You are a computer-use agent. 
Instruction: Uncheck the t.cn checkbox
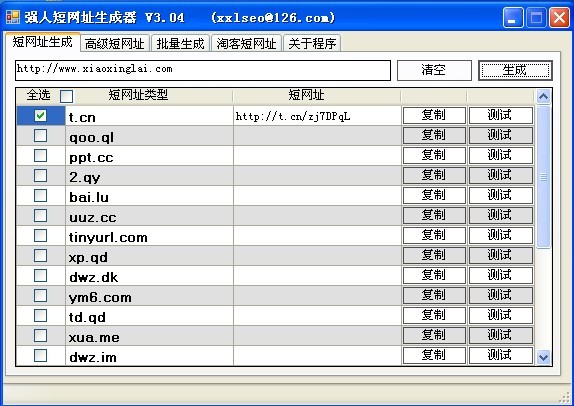40,116
